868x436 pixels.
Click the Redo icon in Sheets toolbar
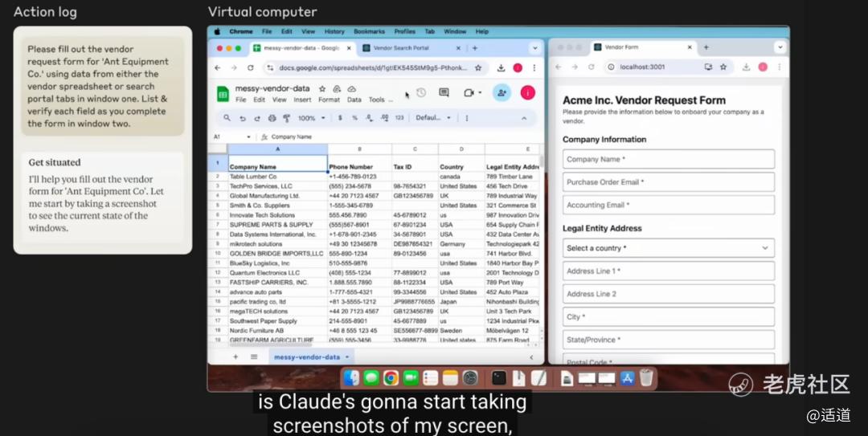257,118
